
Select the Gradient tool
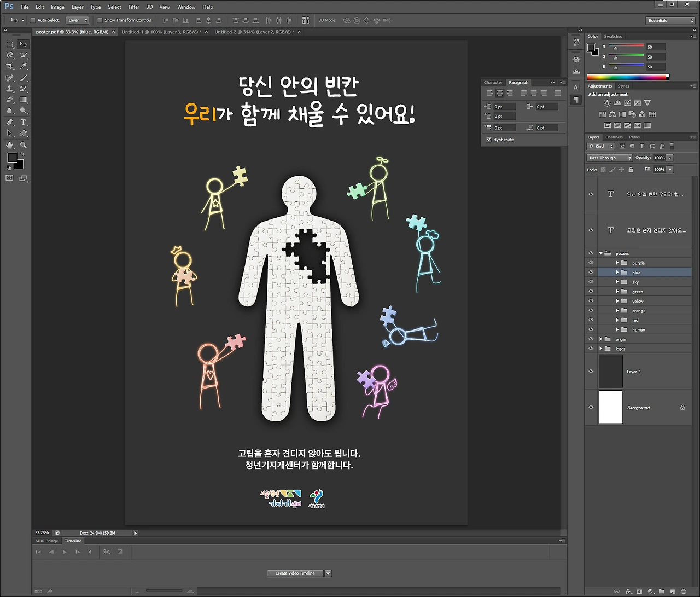(24, 100)
